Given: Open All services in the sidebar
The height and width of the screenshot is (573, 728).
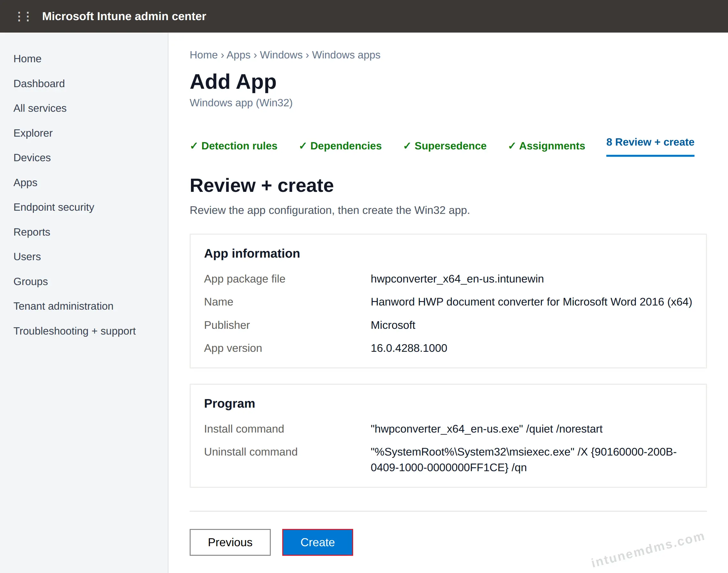Looking at the screenshot, I should tap(40, 108).
